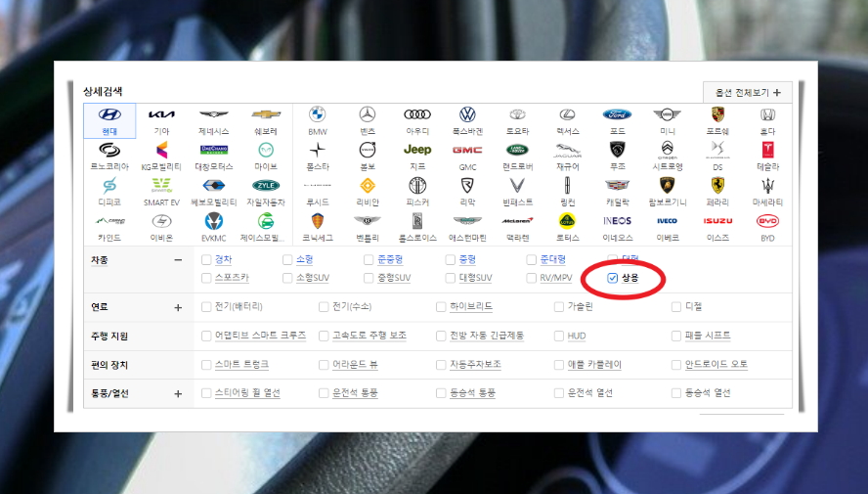Tick the 하이브리드 fuel checkbox

441,307
